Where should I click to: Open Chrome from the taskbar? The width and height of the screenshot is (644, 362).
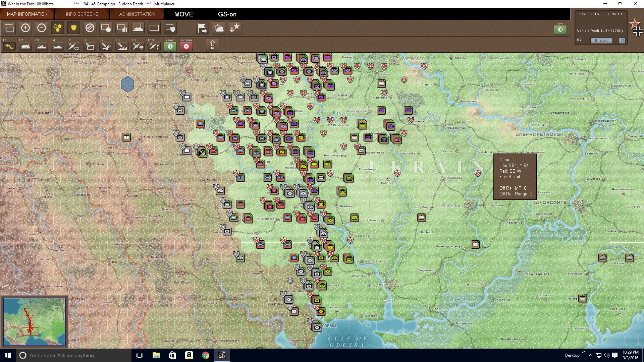point(206,355)
